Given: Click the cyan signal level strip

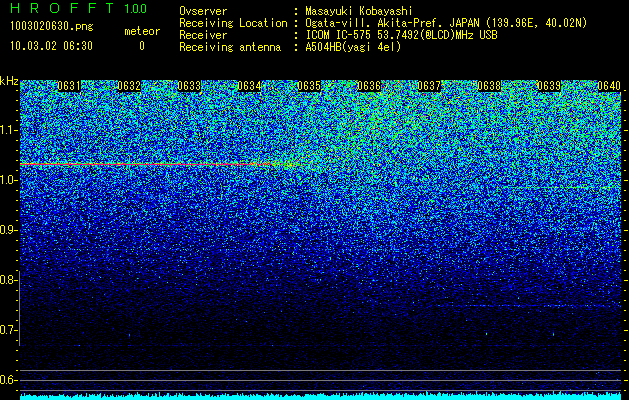Looking at the screenshot, I should pyautogui.click(x=321, y=396).
